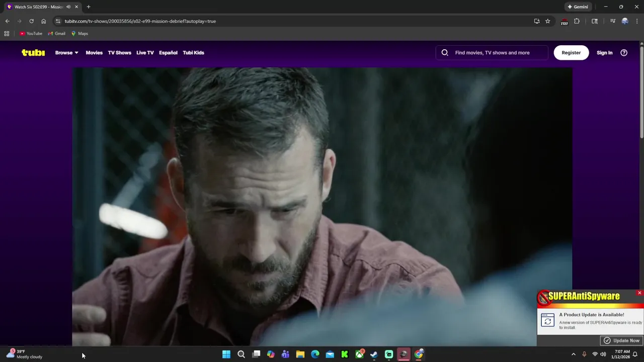The width and height of the screenshot is (644, 362).
Task: Open the Chrome profile avatar
Action: tap(625, 21)
